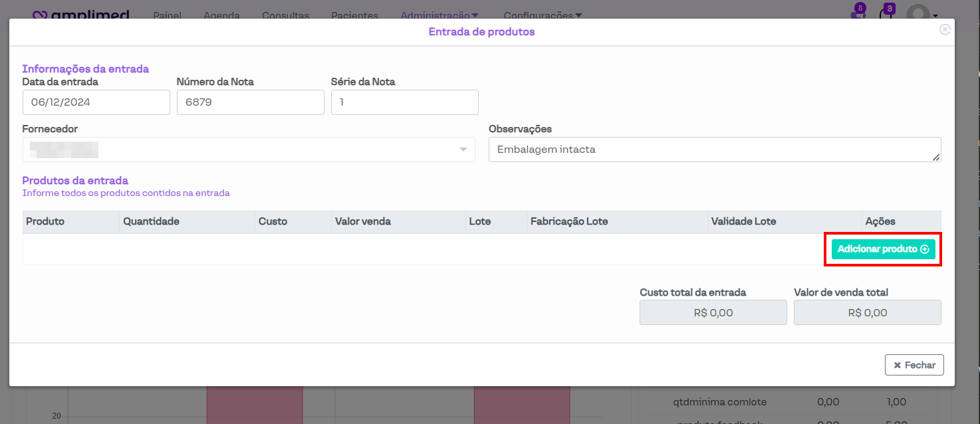Open the Configurações menu dropdown
The width and height of the screenshot is (980, 424).
[x=543, y=15]
